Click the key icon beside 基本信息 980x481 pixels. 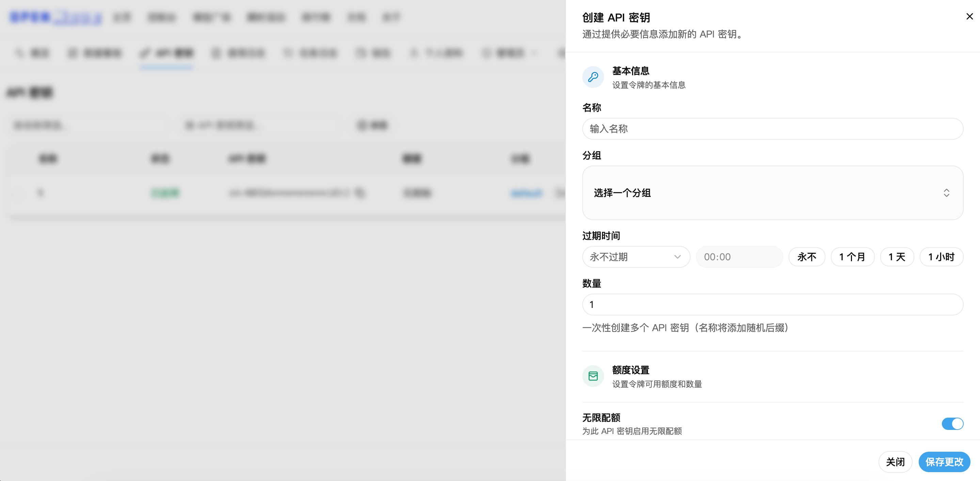point(593,77)
